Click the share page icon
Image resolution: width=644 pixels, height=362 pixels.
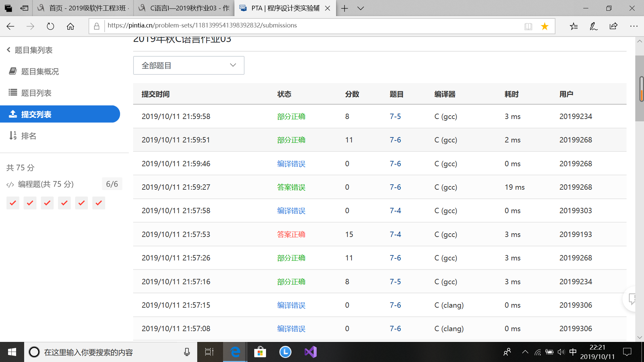pyautogui.click(x=613, y=26)
